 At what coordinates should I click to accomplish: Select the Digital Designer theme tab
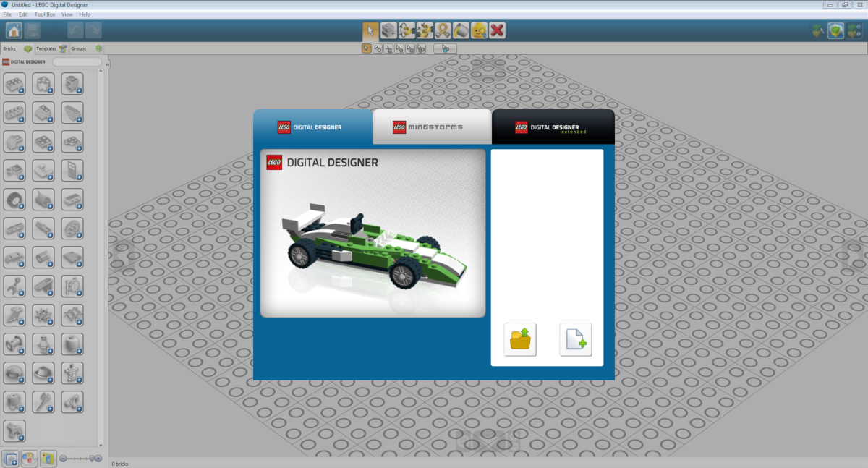pyautogui.click(x=312, y=127)
